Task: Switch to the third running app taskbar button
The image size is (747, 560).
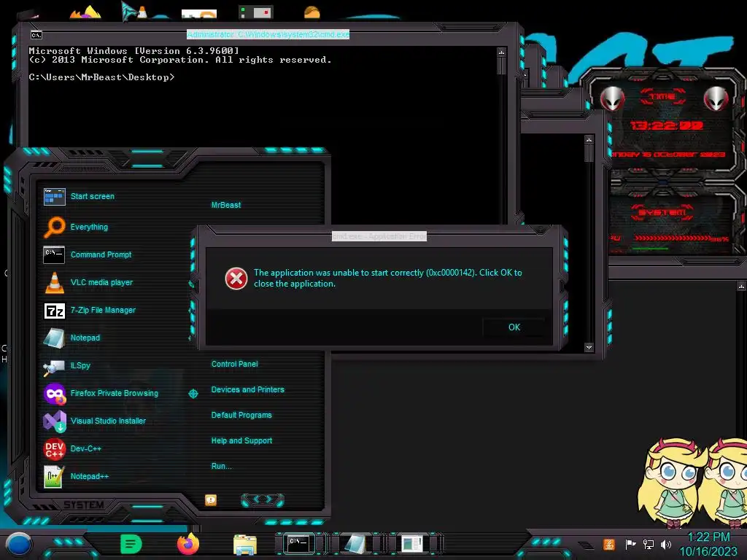Action: [412, 543]
